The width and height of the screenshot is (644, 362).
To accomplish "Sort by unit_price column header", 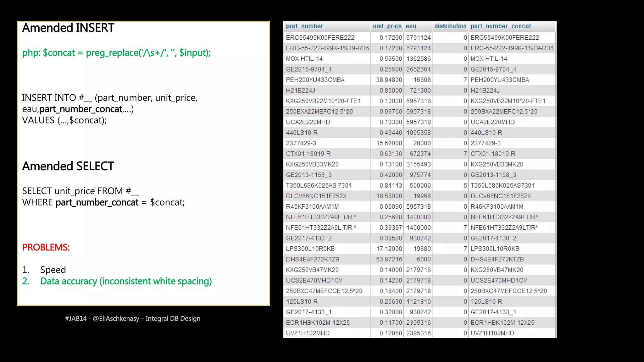I will [x=387, y=26].
